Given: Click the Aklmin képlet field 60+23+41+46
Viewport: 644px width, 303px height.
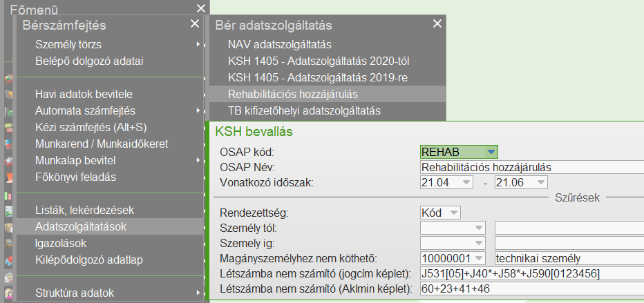Looking at the screenshot, I should tap(532, 289).
